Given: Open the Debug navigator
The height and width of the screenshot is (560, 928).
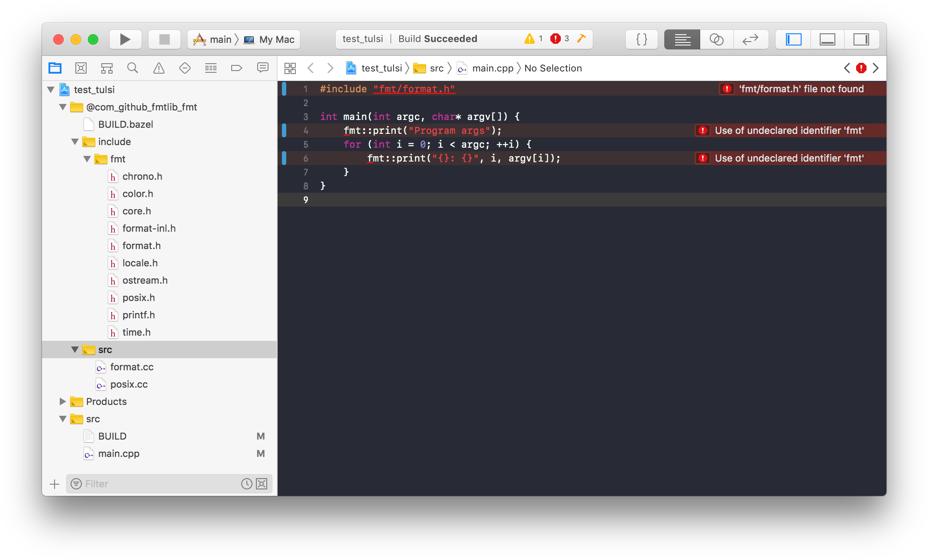Looking at the screenshot, I should [211, 68].
